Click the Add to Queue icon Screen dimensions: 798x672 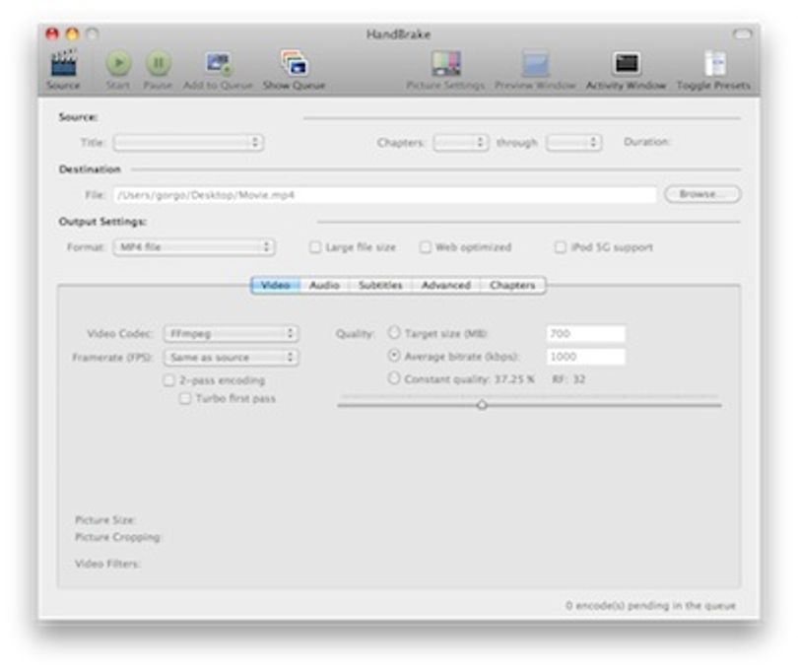pos(219,63)
